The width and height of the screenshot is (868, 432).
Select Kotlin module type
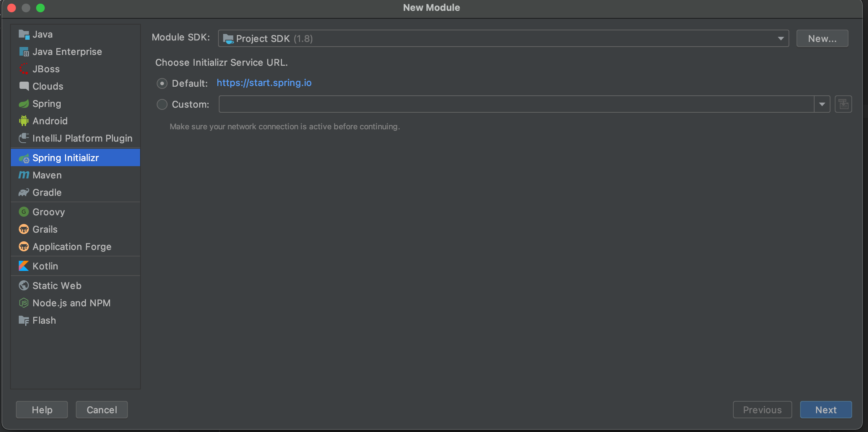[x=75, y=266]
